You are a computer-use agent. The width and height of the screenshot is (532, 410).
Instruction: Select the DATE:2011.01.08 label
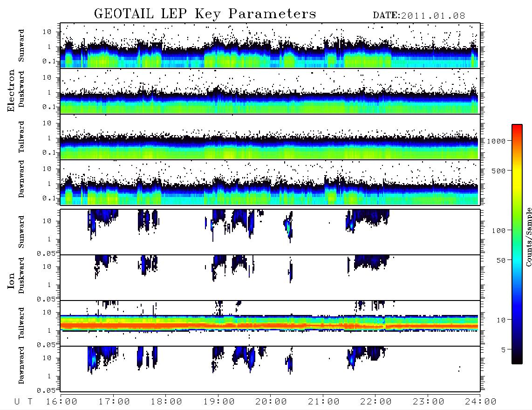(419, 15)
